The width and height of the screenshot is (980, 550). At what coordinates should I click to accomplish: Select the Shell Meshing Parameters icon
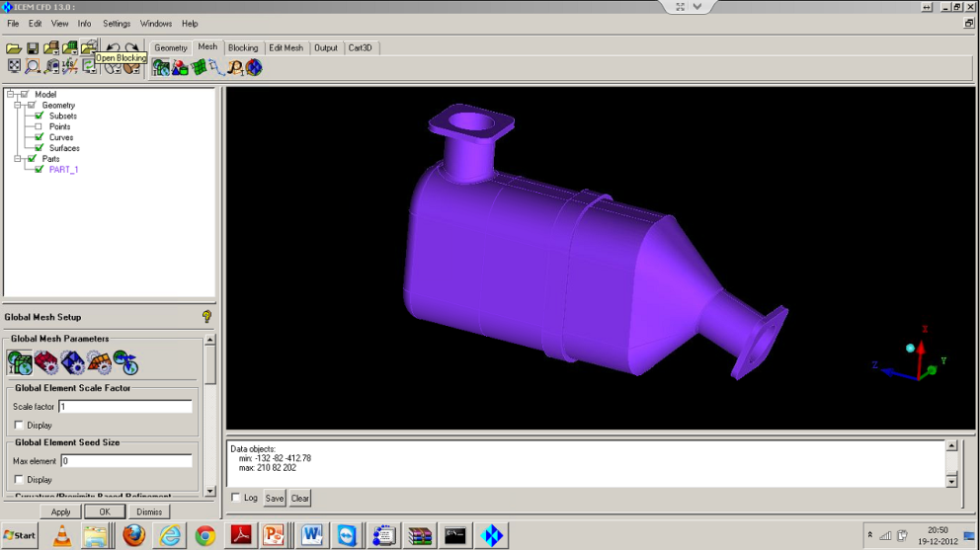[45, 362]
